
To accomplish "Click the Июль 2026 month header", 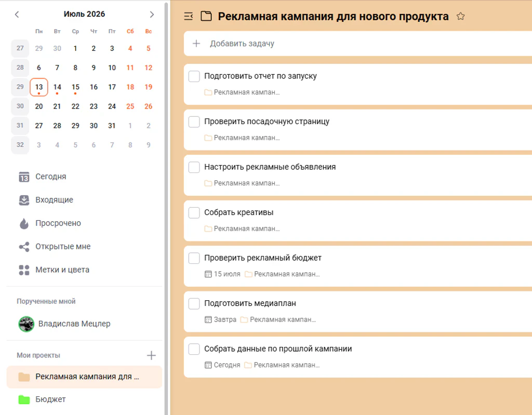I will click(84, 14).
